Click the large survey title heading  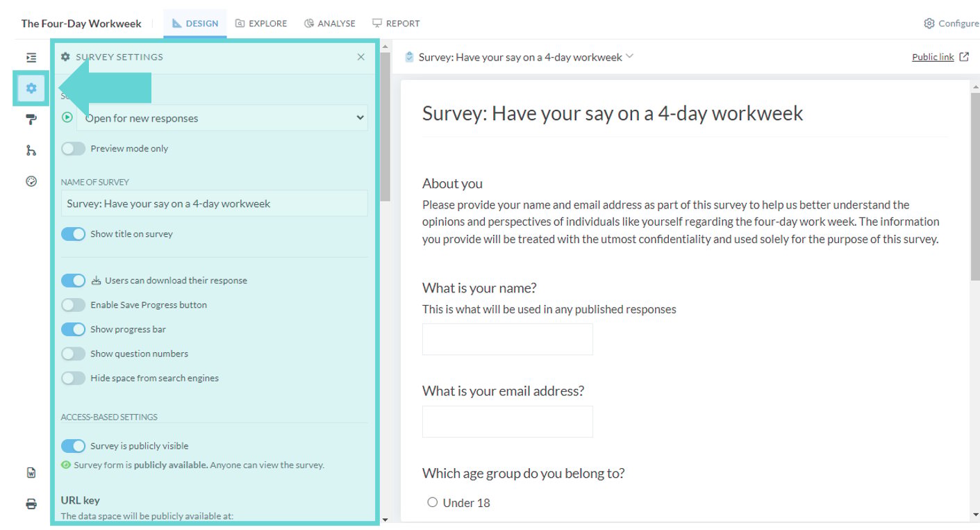tap(613, 113)
